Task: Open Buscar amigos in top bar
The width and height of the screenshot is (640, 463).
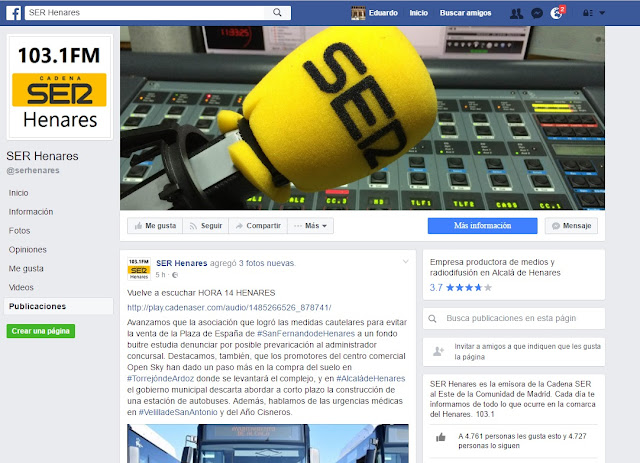Action: tap(465, 13)
